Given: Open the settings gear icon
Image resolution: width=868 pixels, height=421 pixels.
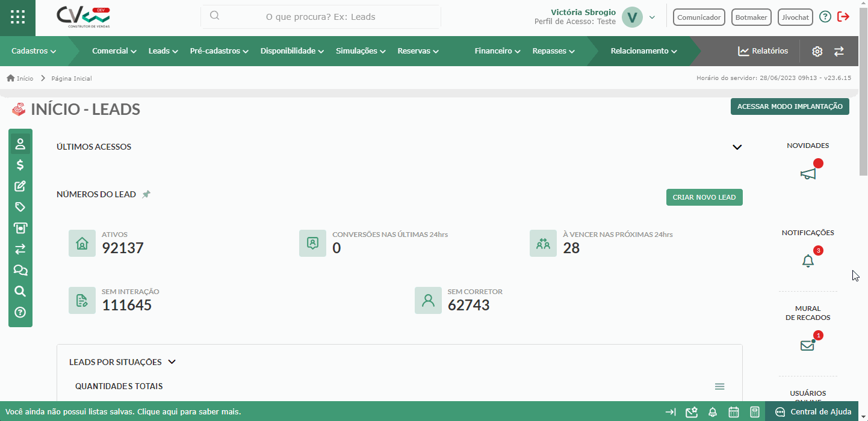Looking at the screenshot, I should (x=817, y=51).
